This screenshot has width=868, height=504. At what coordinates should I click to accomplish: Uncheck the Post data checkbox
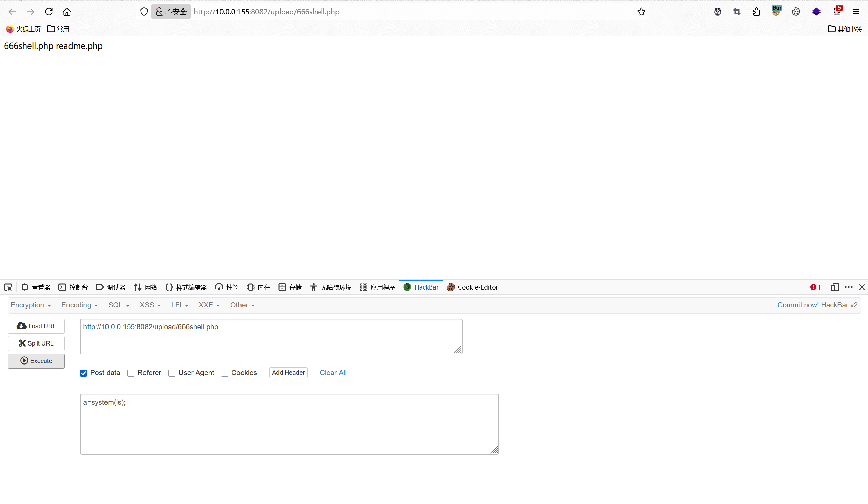pyautogui.click(x=84, y=373)
